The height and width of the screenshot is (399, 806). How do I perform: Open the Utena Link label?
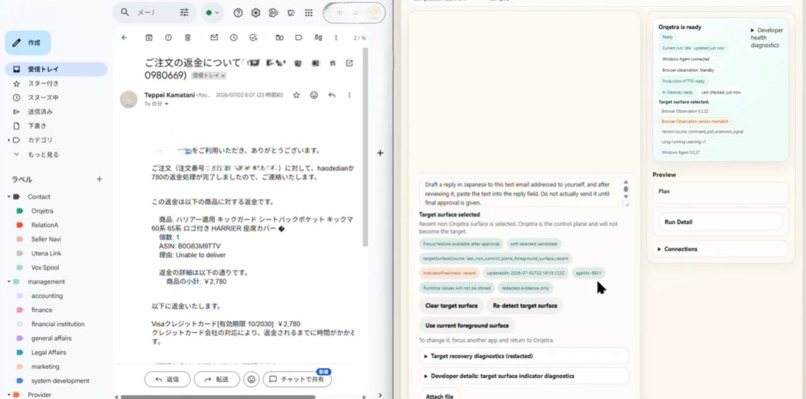pos(46,253)
